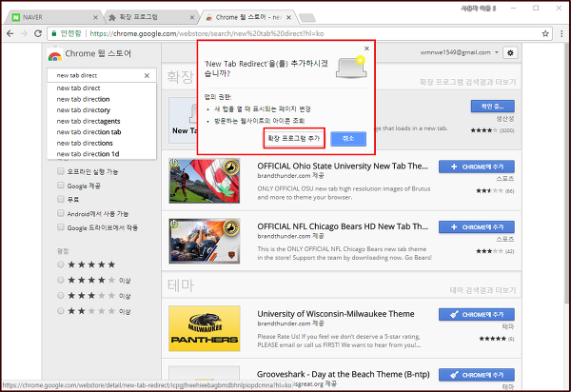Viewport: 571px width, 392px height.
Task: Select five star rating filter
Action: 61,265
